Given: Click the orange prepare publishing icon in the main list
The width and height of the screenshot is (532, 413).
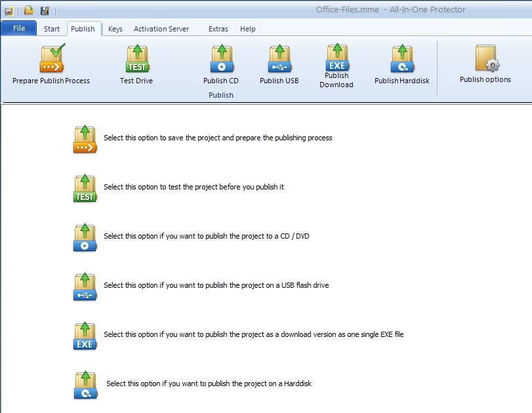Looking at the screenshot, I should [x=85, y=140].
